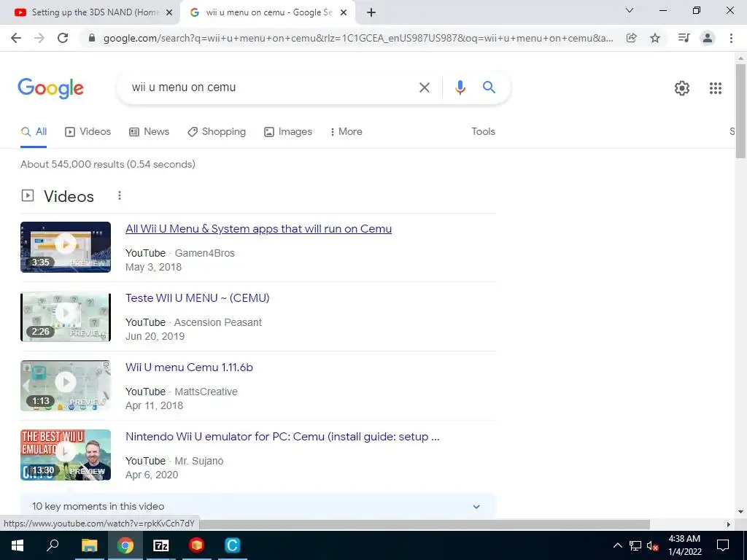Play the 3:35 Gamen4Bros video thumbnail
747x560 pixels.
[66, 247]
